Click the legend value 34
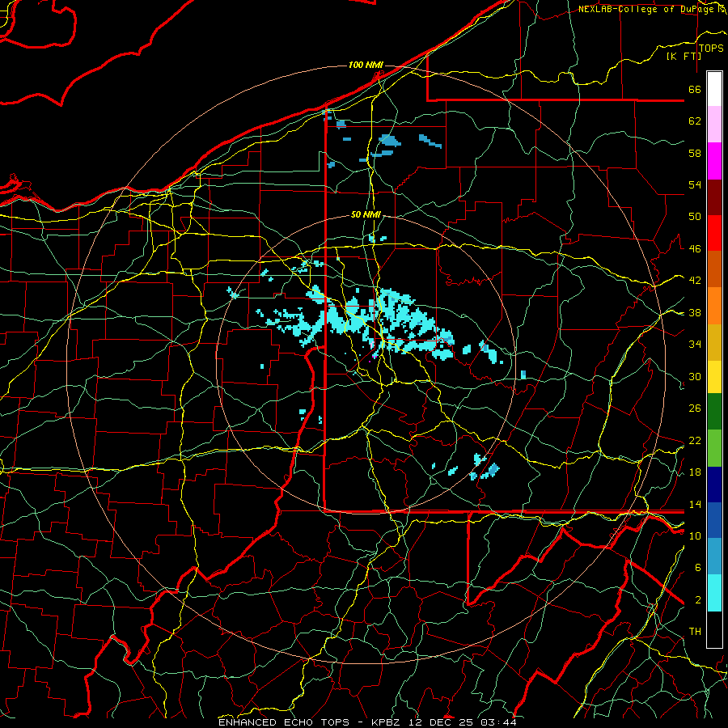728x728 pixels. tap(695, 345)
